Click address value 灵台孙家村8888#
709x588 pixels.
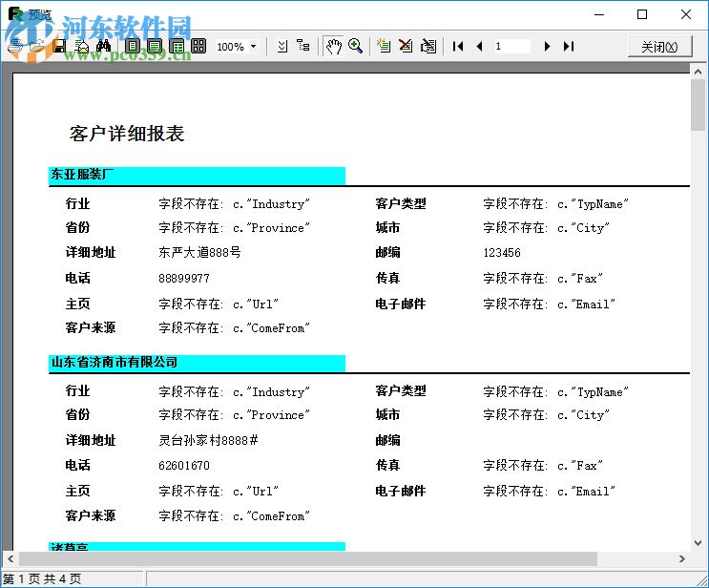(x=208, y=440)
